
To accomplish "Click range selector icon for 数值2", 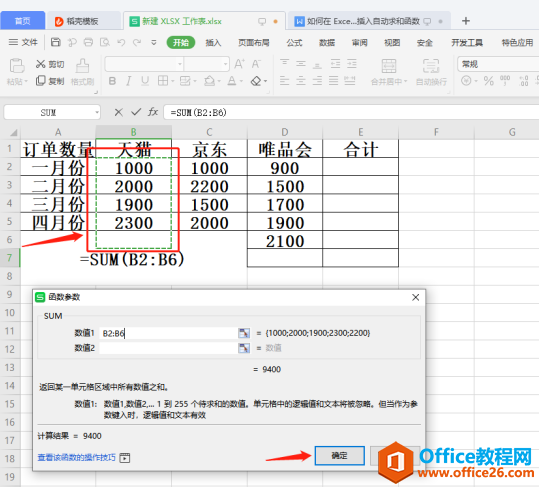I will pos(244,348).
